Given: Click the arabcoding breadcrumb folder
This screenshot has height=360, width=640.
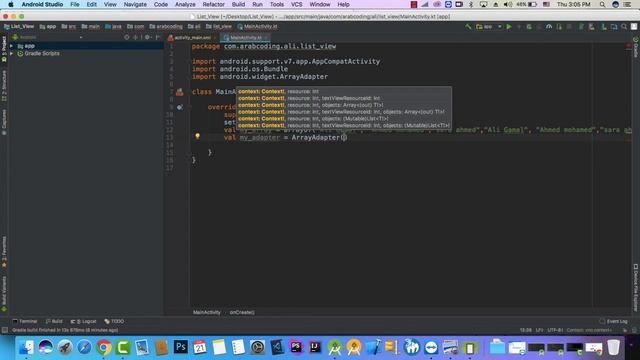Looking at the screenshot, I should [166, 27].
